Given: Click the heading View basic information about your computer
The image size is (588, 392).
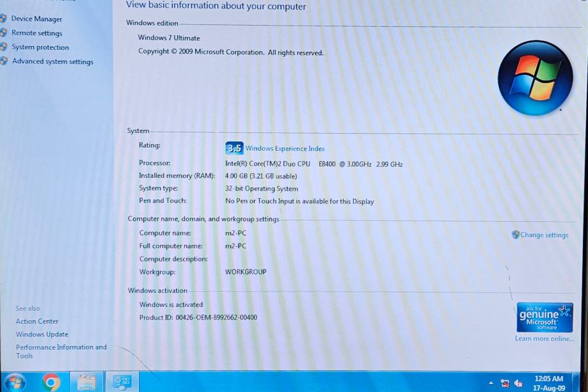Looking at the screenshot, I should click(x=216, y=6).
